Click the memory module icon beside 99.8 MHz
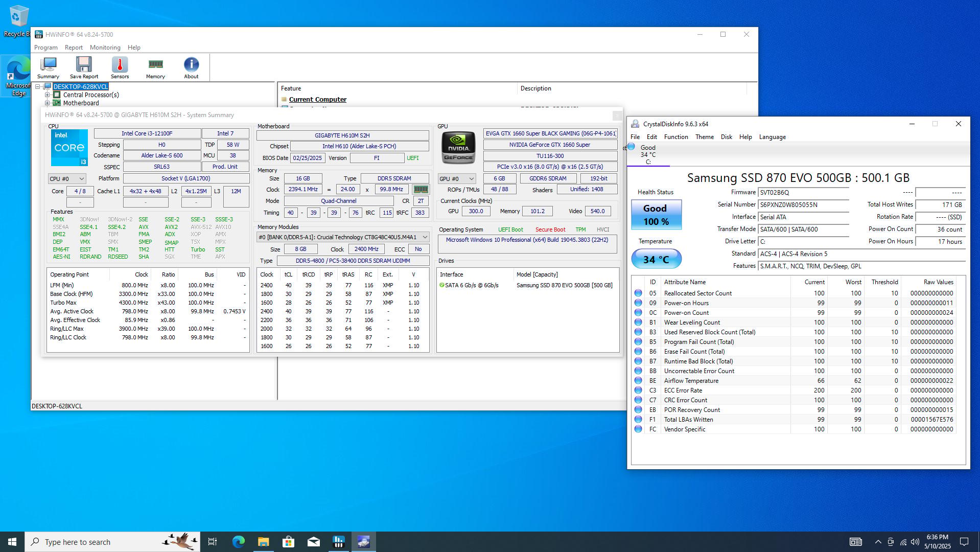The width and height of the screenshot is (980, 552). pyautogui.click(x=421, y=189)
